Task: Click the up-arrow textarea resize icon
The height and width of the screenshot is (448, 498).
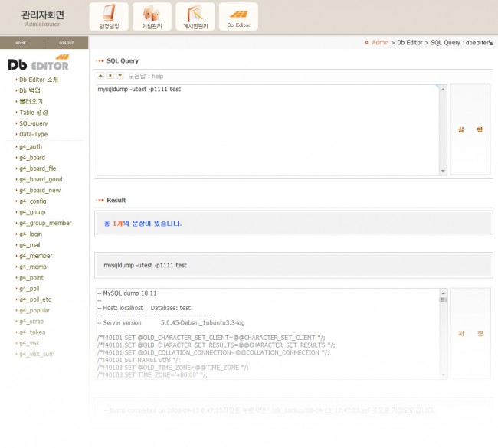Action: click(100, 76)
